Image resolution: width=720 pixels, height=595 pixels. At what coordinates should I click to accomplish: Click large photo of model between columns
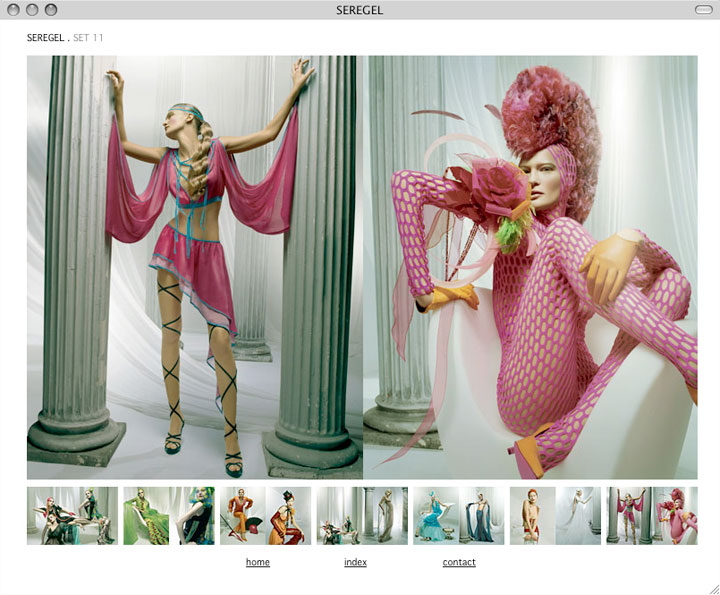tap(194, 267)
